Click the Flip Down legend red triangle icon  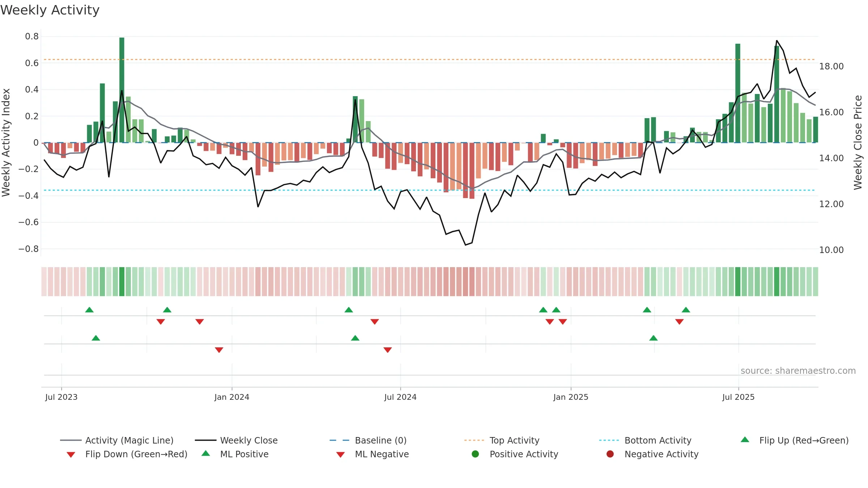71,455
